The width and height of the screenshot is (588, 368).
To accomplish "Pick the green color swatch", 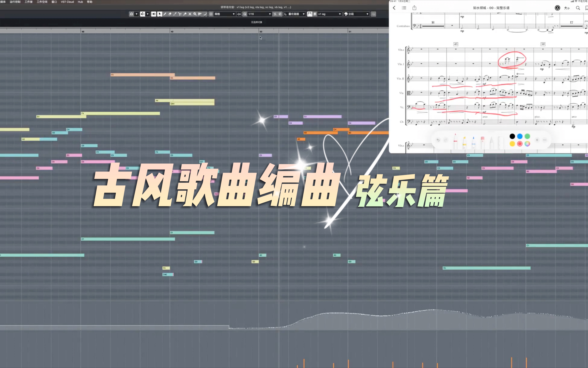I will click(527, 136).
